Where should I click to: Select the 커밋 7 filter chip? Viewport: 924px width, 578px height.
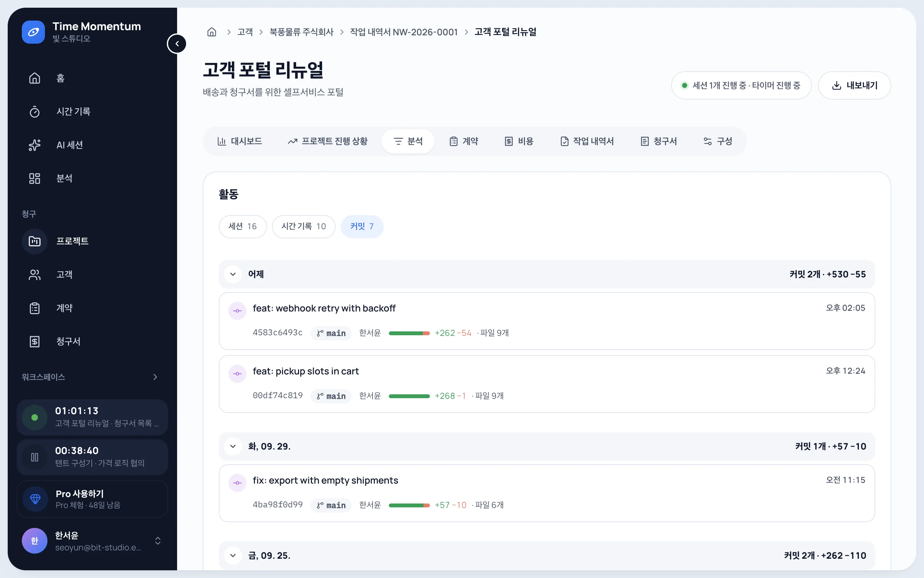coord(362,226)
